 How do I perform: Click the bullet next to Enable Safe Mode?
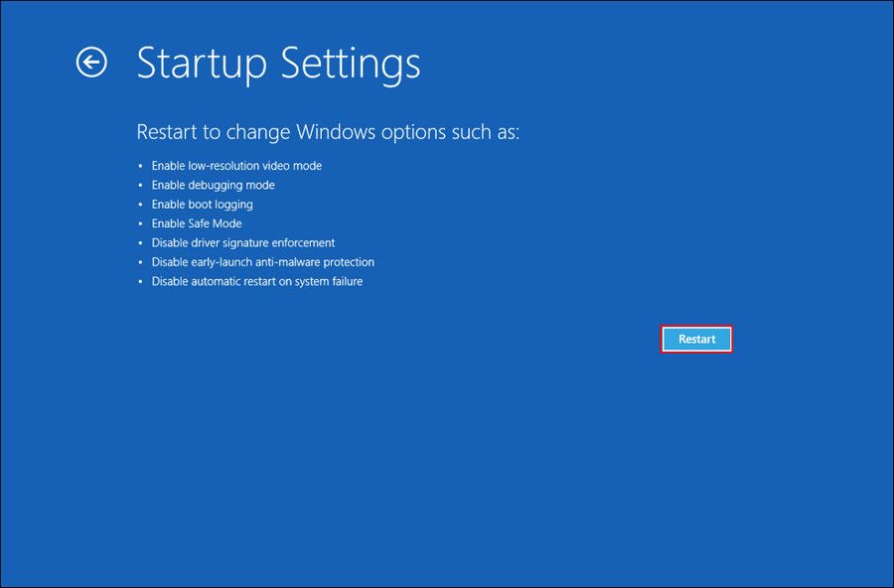(x=141, y=223)
